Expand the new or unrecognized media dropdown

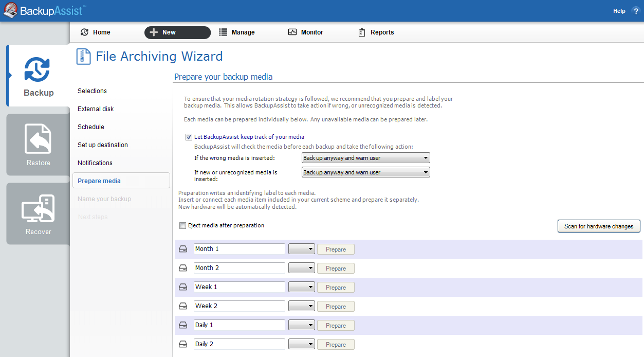pos(365,172)
